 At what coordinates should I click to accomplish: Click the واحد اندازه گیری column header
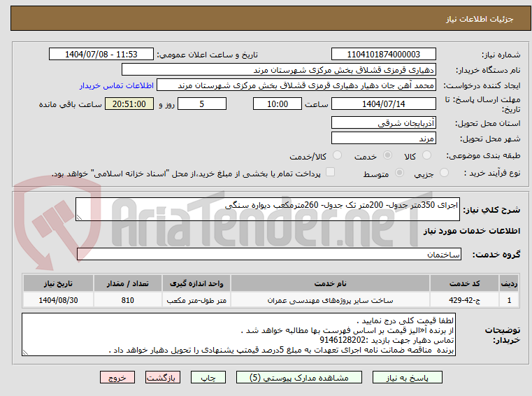click(196, 283)
